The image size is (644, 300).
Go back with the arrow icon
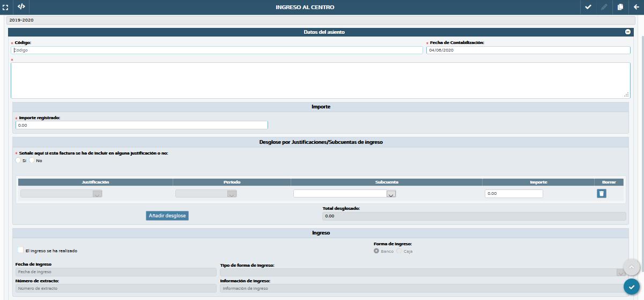click(636, 7)
